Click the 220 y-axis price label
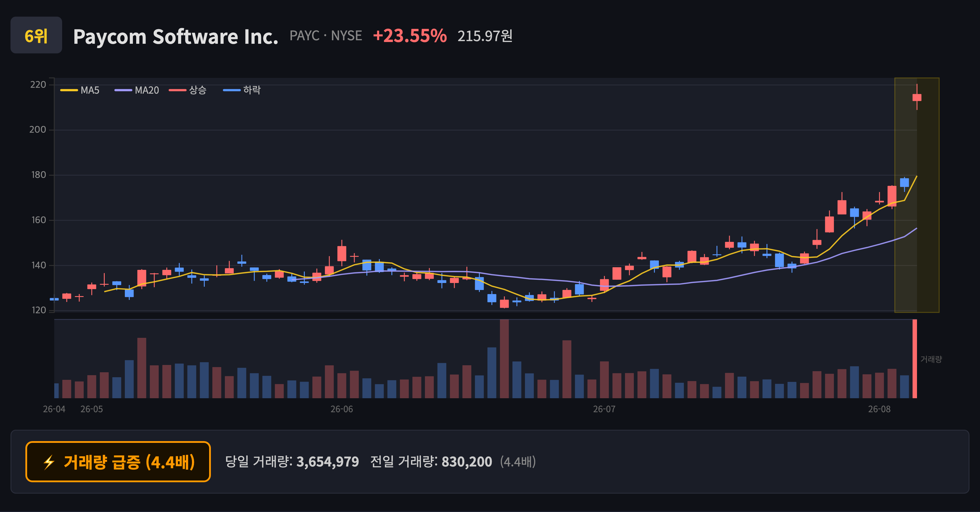Viewport: 980px width, 512px height. [x=38, y=84]
